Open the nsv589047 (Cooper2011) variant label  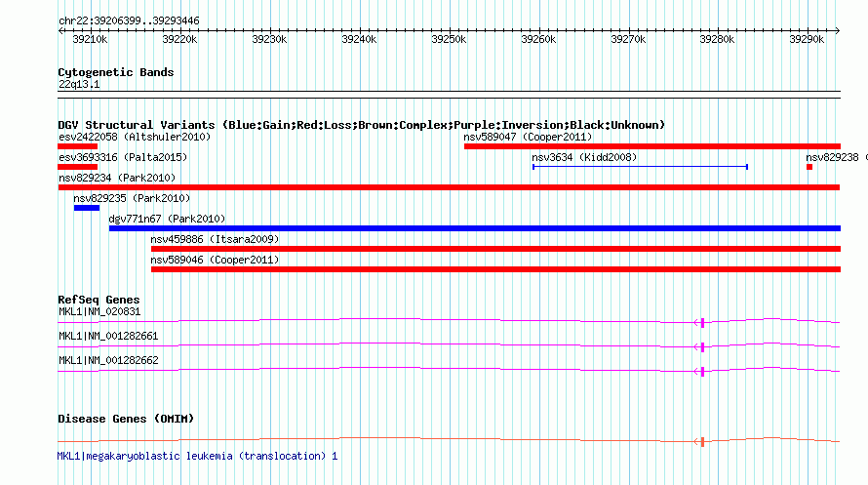pos(528,137)
